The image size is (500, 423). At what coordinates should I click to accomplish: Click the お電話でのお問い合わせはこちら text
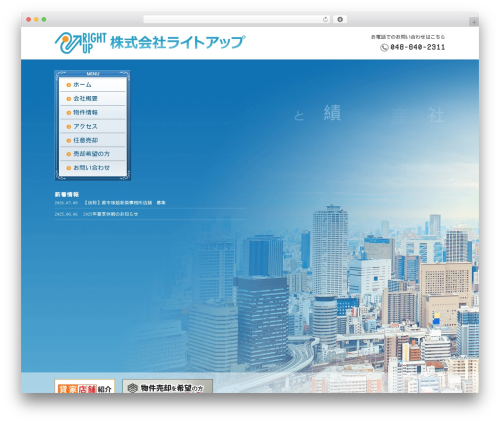[x=408, y=37]
